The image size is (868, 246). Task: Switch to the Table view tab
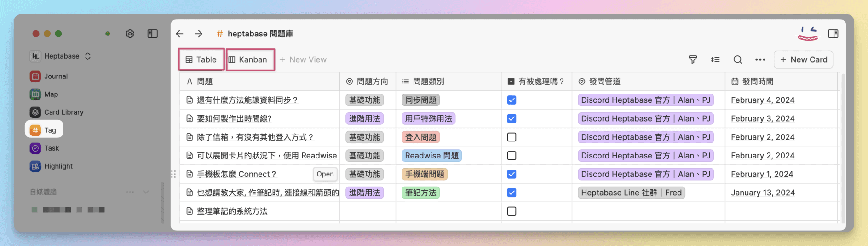coord(201,59)
